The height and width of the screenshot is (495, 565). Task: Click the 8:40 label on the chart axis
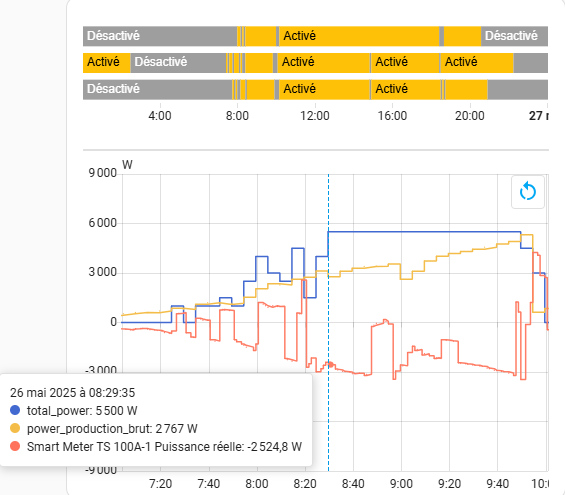tap(353, 483)
